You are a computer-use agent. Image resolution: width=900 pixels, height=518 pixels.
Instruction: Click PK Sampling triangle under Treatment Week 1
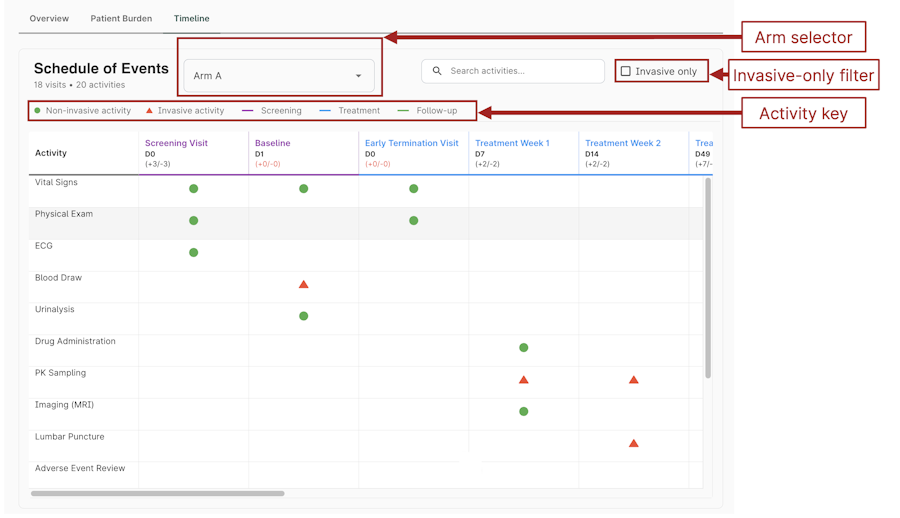click(523, 380)
